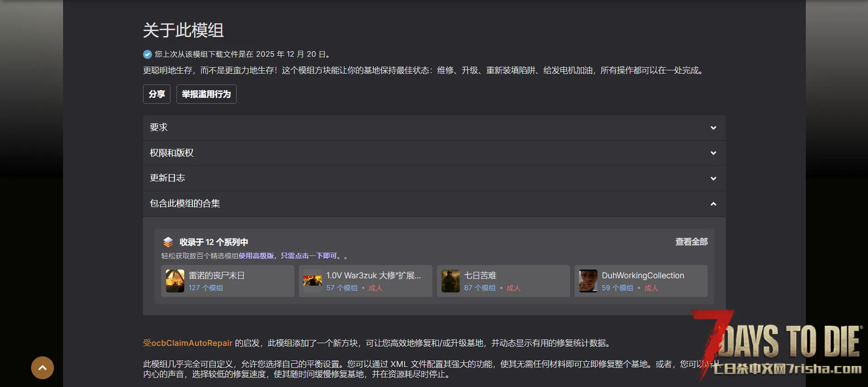Expand the 要求 section chevron
The width and height of the screenshot is (868, 387).
pos(713,128)
